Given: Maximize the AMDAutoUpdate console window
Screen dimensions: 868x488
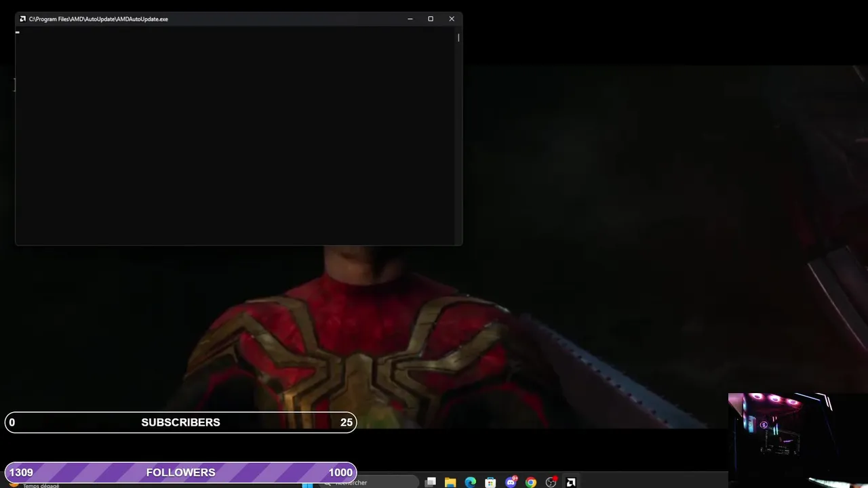Looking at the screenshot, I should [x=431, y=19].
